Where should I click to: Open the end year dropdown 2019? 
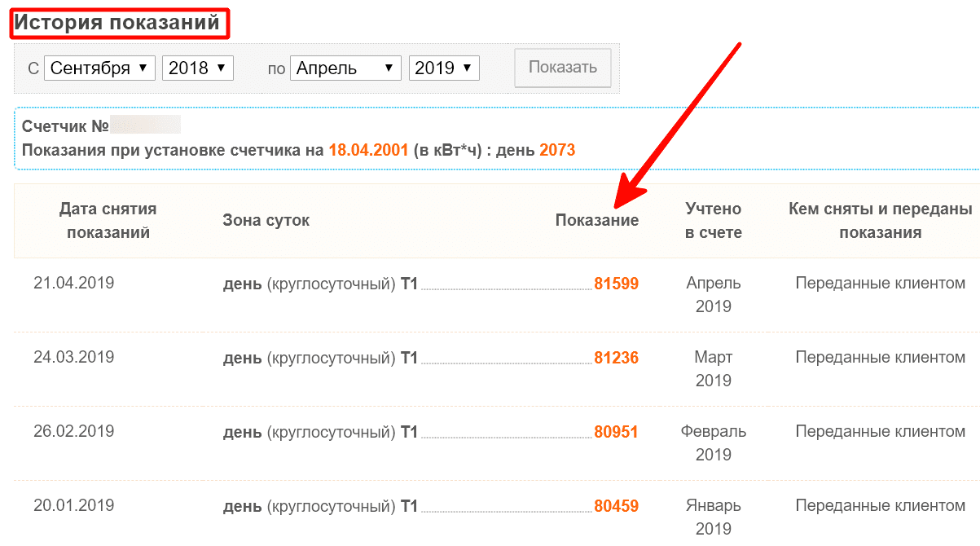point(444,68)
